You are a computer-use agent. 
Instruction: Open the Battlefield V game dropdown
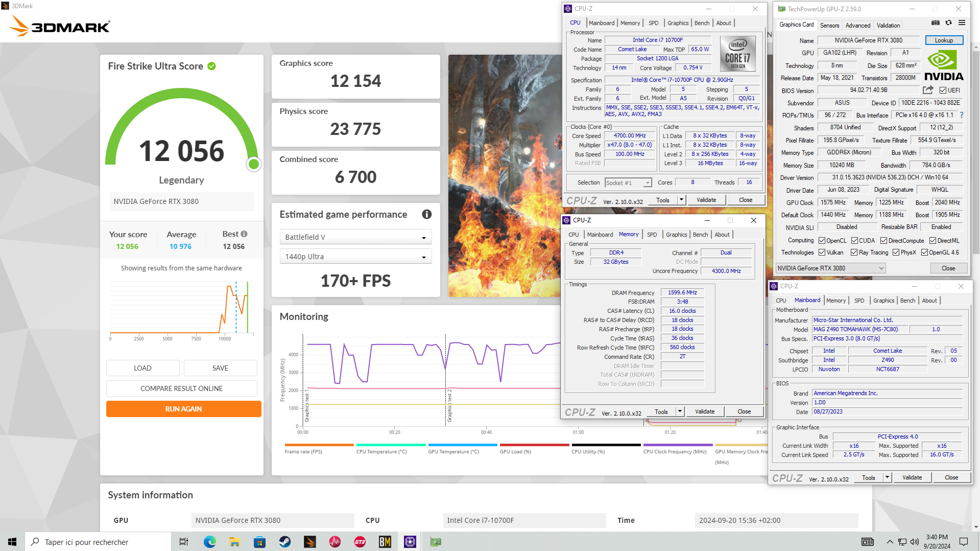tap(355, 237)
